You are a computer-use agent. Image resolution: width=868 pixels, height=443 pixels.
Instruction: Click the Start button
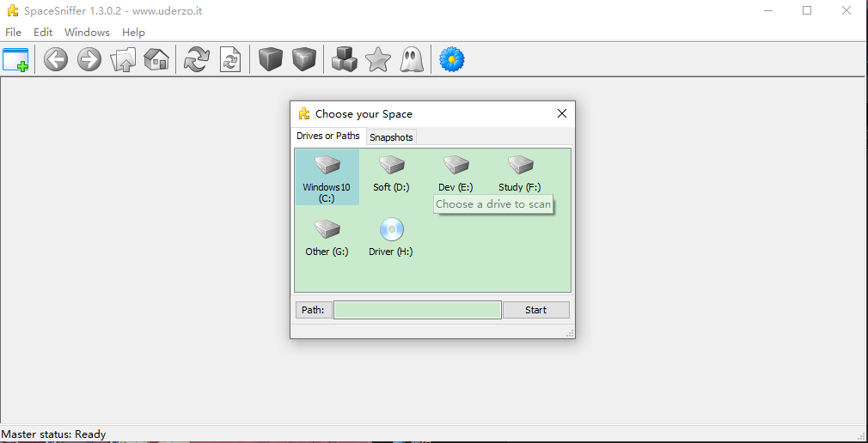pyautogui.click(x=536, y=310)
